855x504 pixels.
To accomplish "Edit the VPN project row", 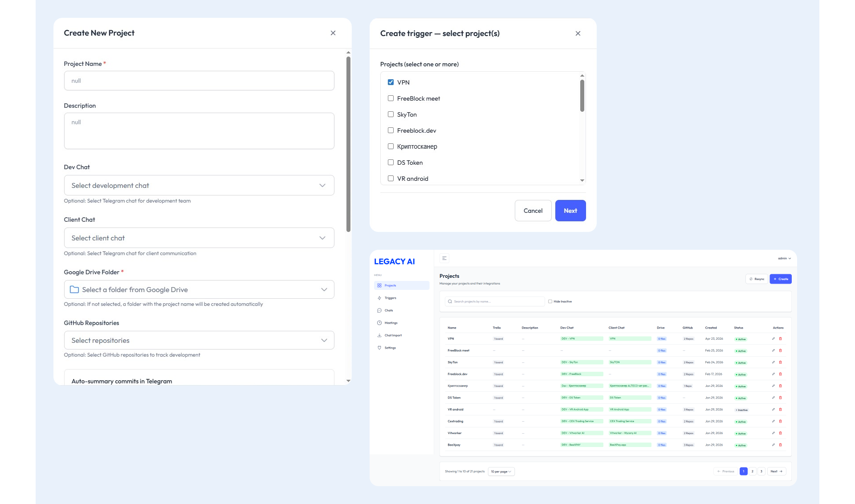I will tap(774, 339).
